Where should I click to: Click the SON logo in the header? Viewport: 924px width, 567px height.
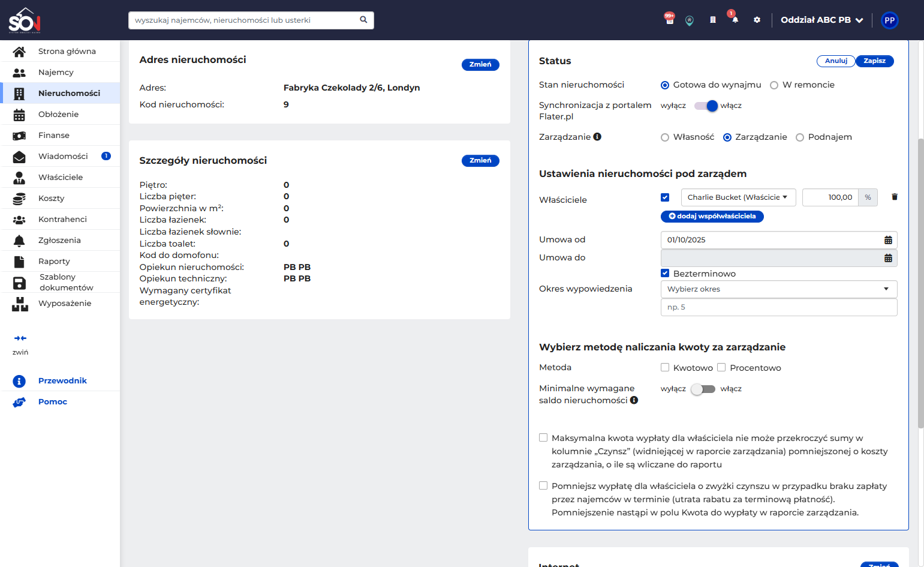pos(25,20)
